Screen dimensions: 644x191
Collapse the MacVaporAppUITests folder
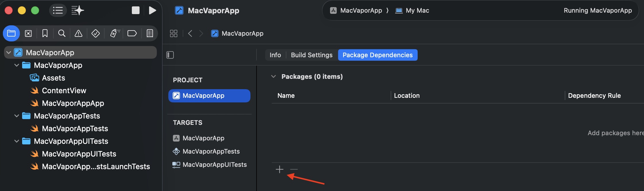17,141
